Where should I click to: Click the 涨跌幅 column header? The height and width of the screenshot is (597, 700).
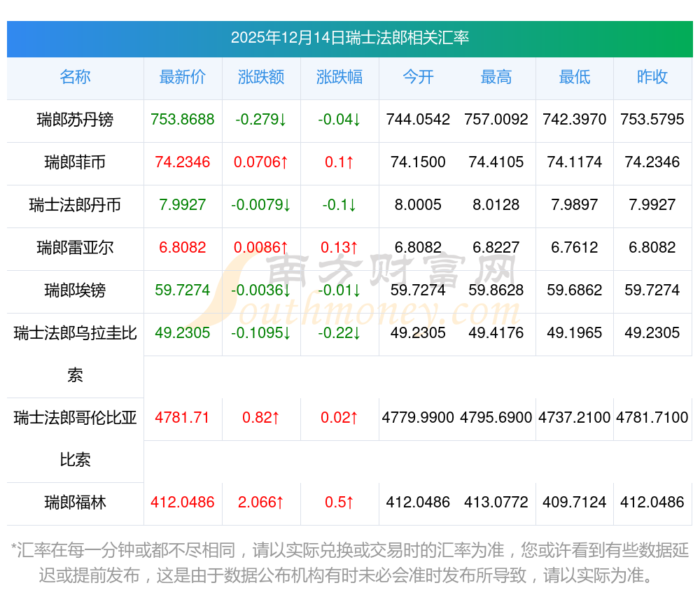pos(339,78)
